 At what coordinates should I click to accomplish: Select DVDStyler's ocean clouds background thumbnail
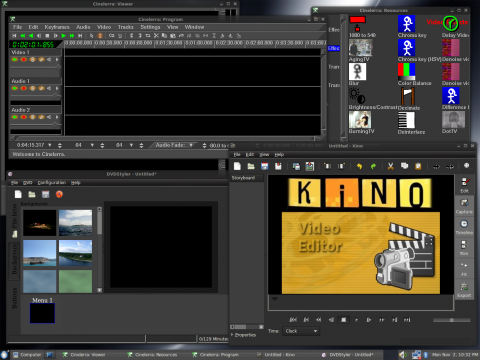pyautogui.click(x=75, y=223)
